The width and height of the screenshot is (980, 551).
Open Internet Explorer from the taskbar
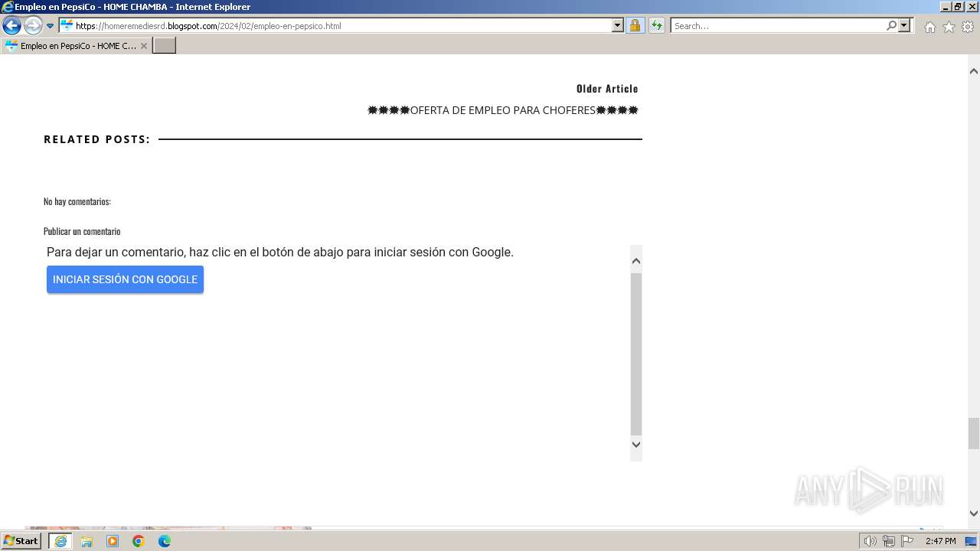click(x=60, y=541)
